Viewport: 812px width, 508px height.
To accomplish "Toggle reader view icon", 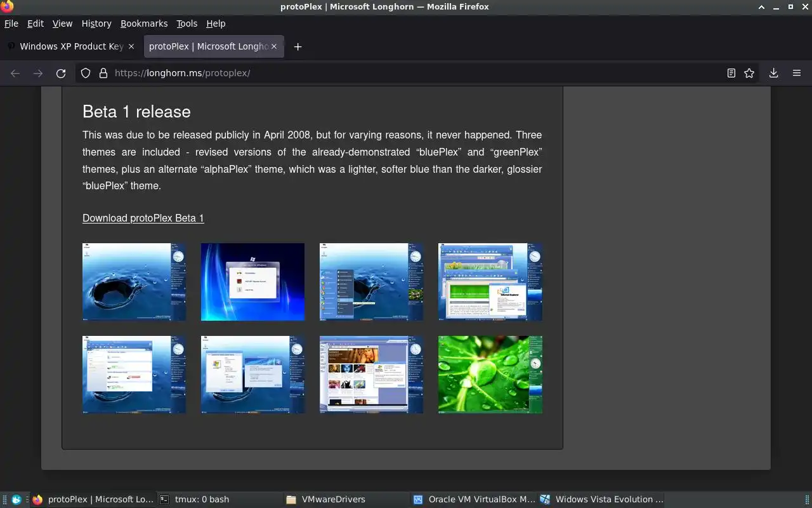I will [x=731, y=73].
